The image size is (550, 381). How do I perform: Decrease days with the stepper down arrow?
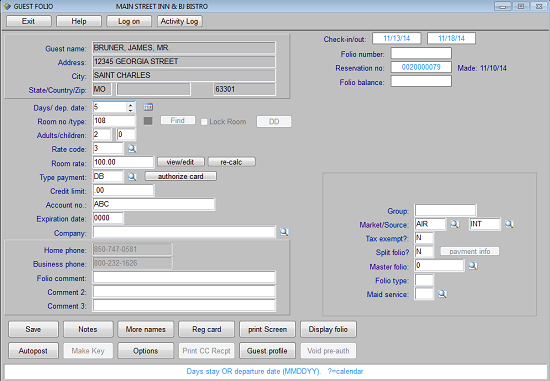point(130,110)
